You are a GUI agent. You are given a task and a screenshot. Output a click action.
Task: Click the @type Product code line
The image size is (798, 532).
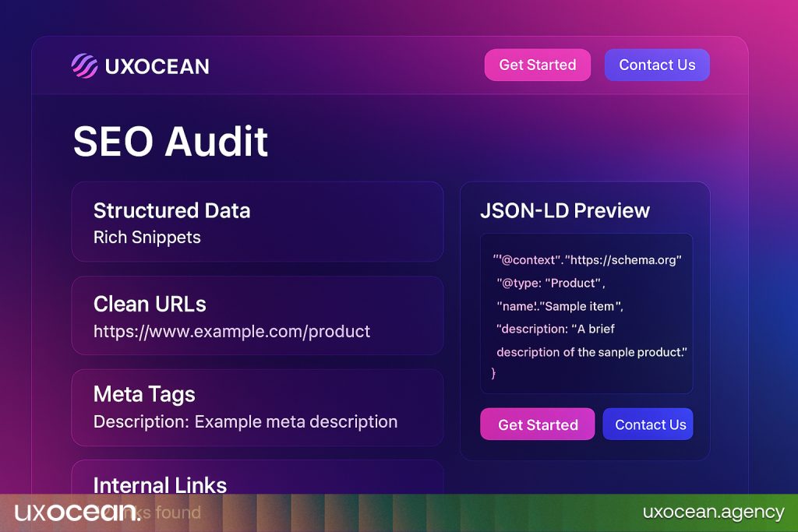551,284
